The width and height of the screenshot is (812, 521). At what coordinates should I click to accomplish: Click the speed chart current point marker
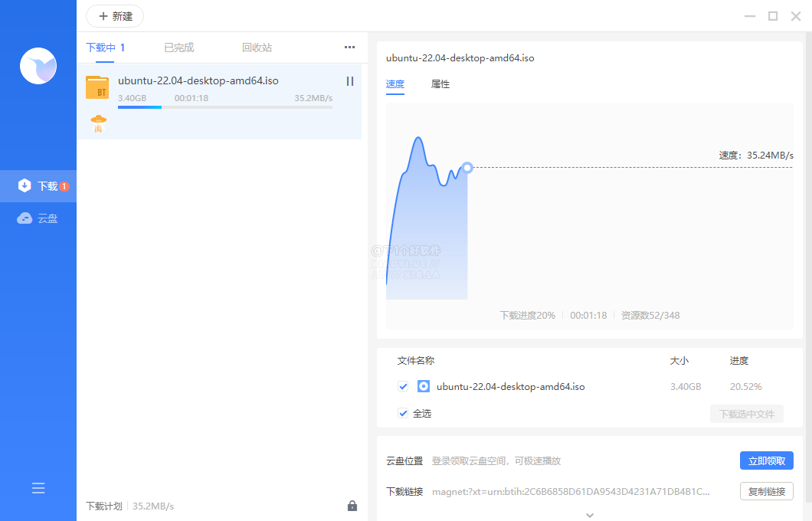[467, 167]
